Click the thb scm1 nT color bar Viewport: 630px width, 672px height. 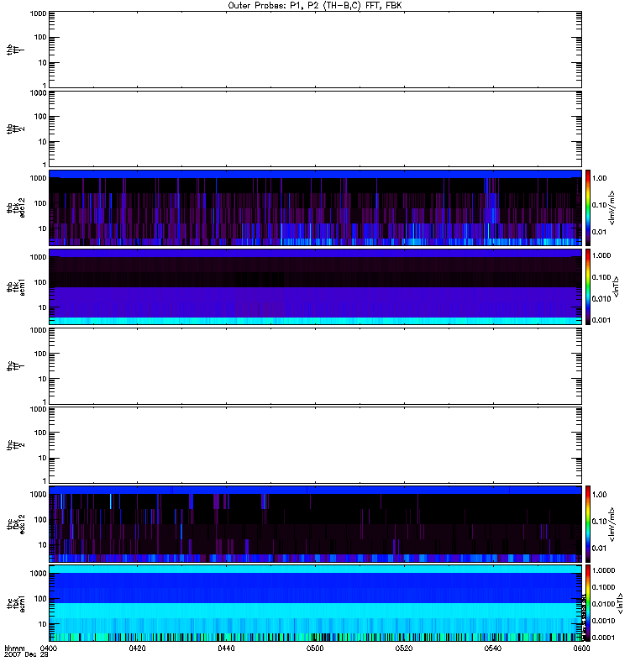point(588,286)
